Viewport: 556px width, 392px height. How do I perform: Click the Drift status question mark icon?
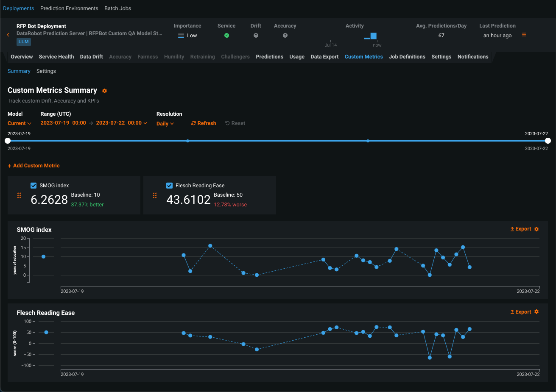[256, 36]
